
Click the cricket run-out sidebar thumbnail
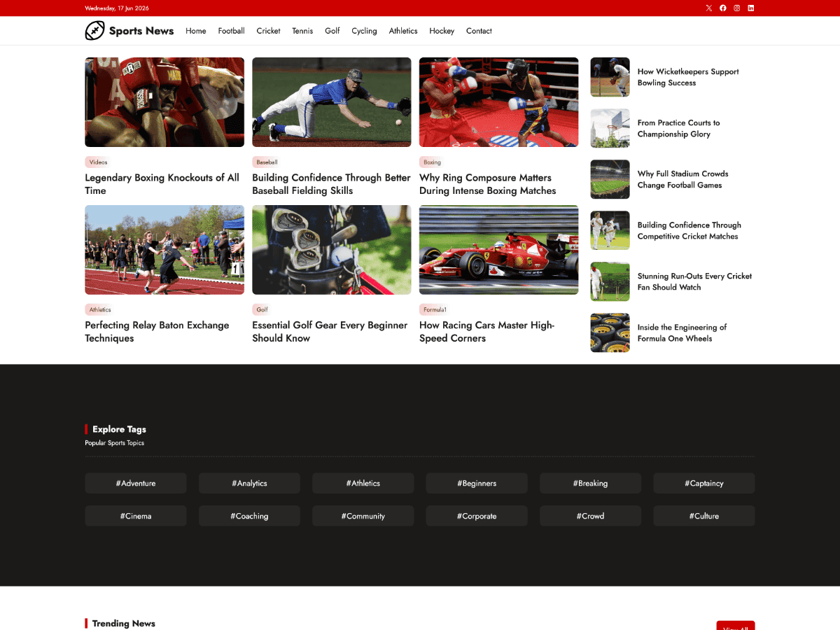coord(610,281)
